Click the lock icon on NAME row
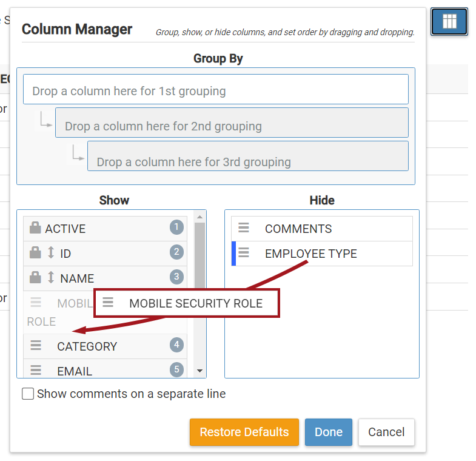The width and height of the screenshot is (476, 461). (35, 277)
